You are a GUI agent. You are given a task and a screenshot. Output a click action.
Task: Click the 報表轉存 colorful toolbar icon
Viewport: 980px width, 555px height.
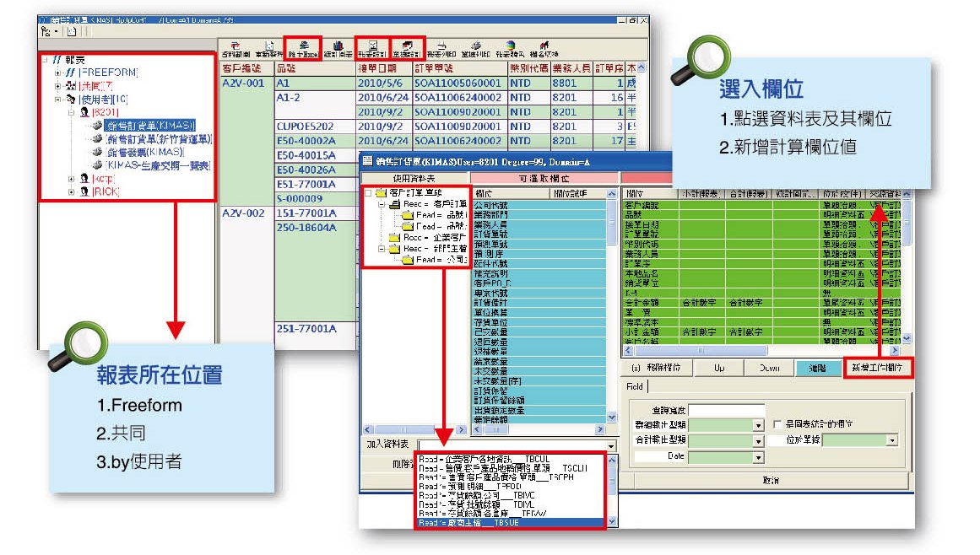tap(511, 47)
